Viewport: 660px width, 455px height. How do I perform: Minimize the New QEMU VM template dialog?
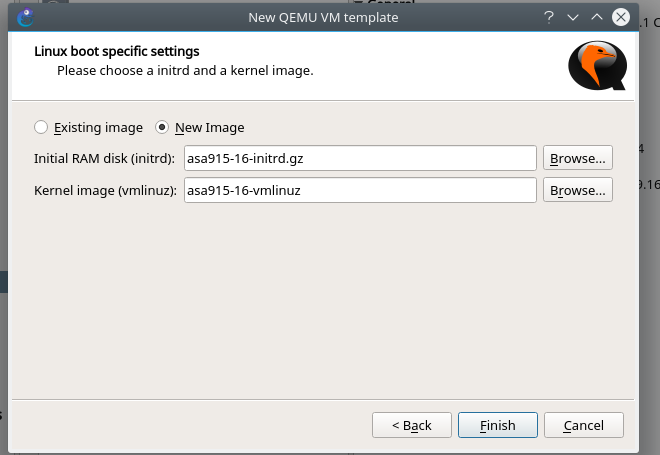point(573,17)
